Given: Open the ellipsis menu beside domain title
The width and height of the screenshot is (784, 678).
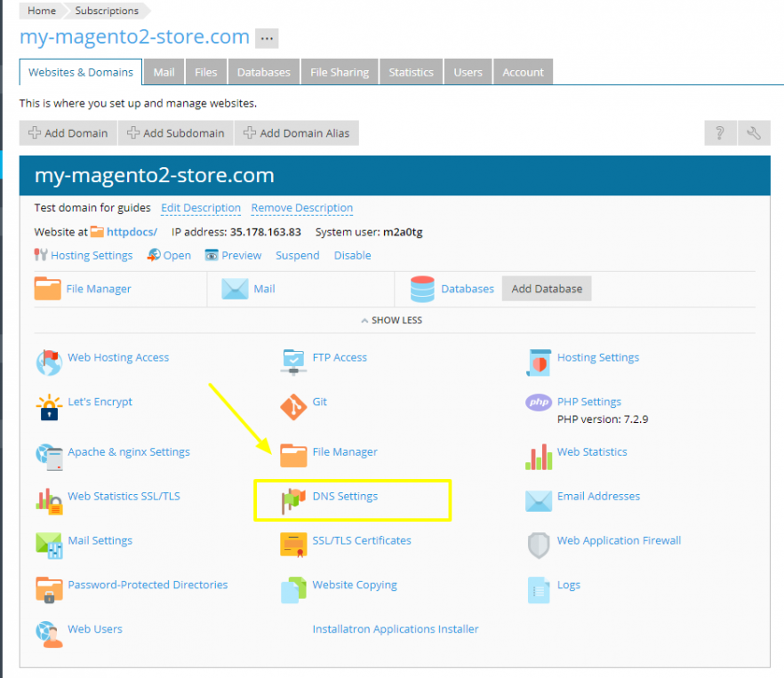Looking at the screenshot, I should coord(267,38).
